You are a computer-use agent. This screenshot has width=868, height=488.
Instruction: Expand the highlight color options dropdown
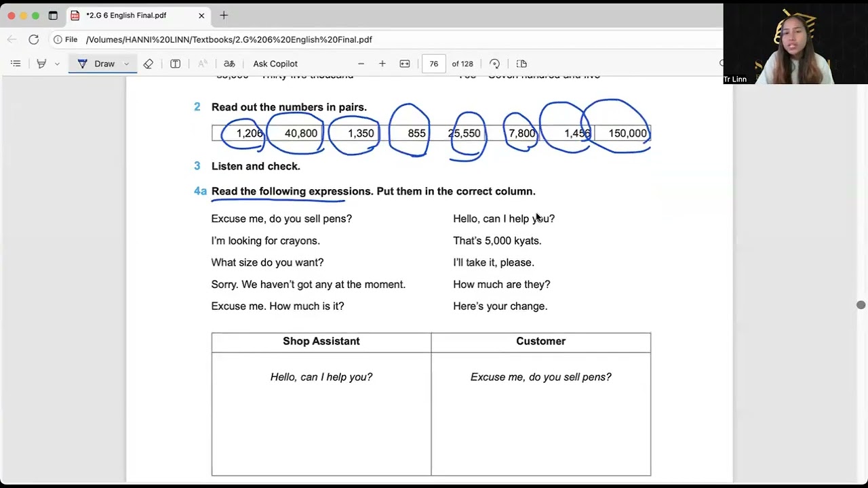pos(57,64)
